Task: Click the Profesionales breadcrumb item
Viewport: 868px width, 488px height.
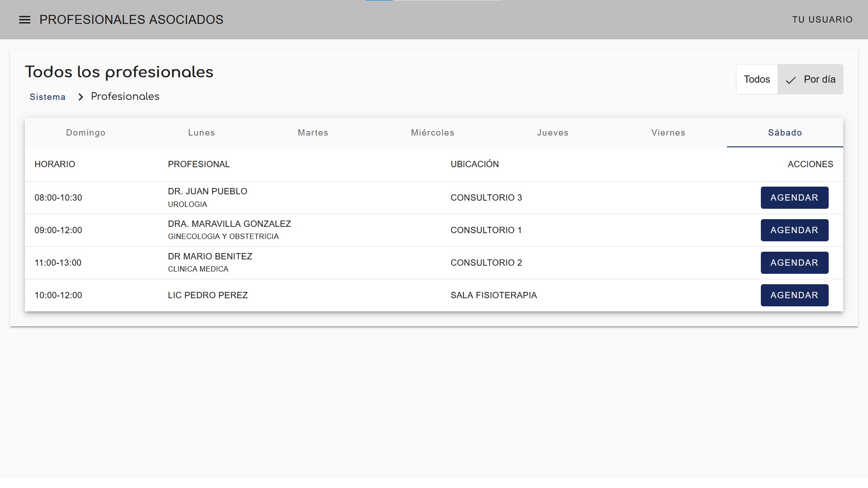Action: (125, 97)
